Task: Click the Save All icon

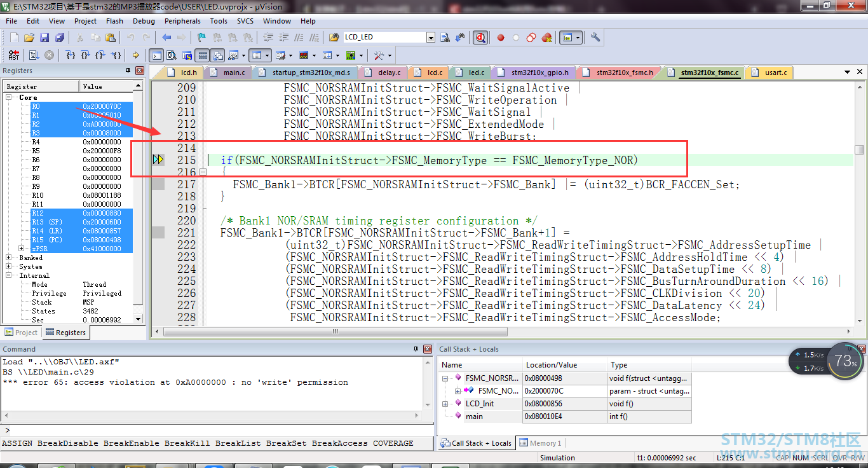Action: [59, 38]
